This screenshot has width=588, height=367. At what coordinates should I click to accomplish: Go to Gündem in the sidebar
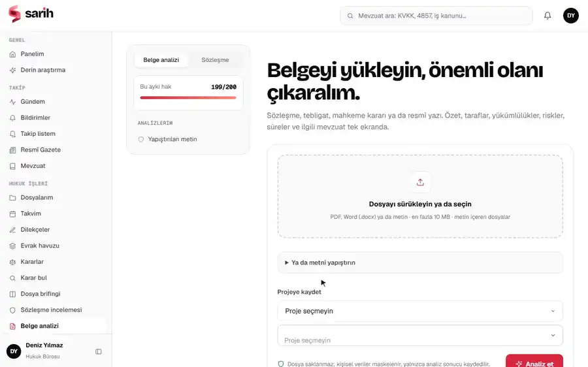(x=56, y=102)
